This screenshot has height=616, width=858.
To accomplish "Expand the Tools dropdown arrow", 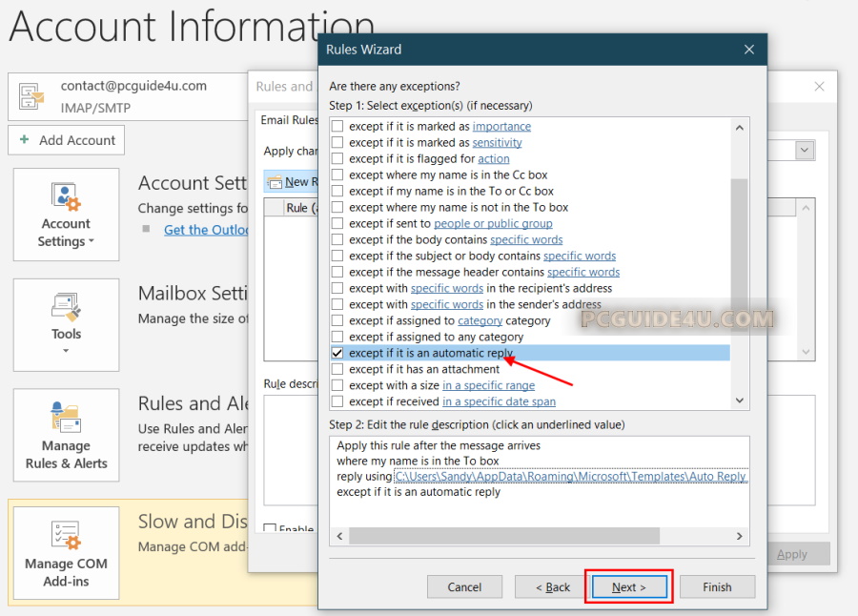I will click(x=66, y=351).
